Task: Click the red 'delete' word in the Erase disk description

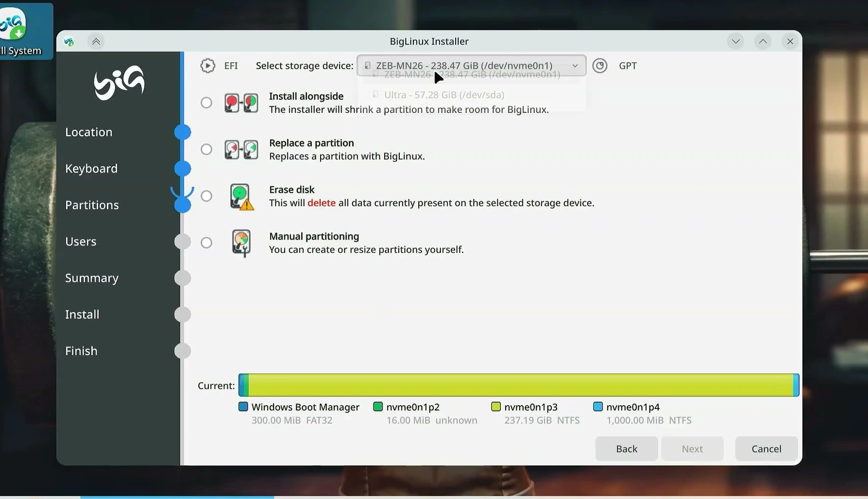Action: (322, 203)
